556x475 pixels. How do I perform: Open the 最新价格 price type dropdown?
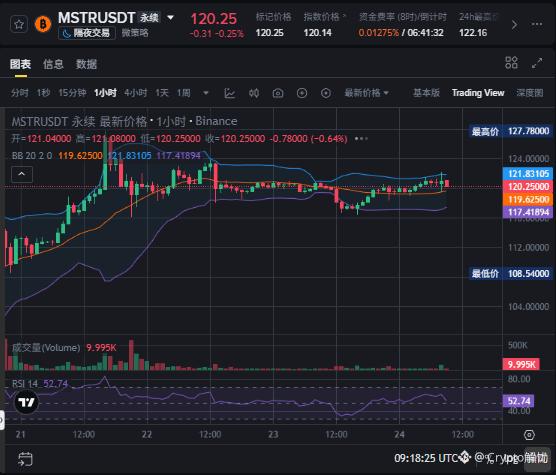(367, 93)
